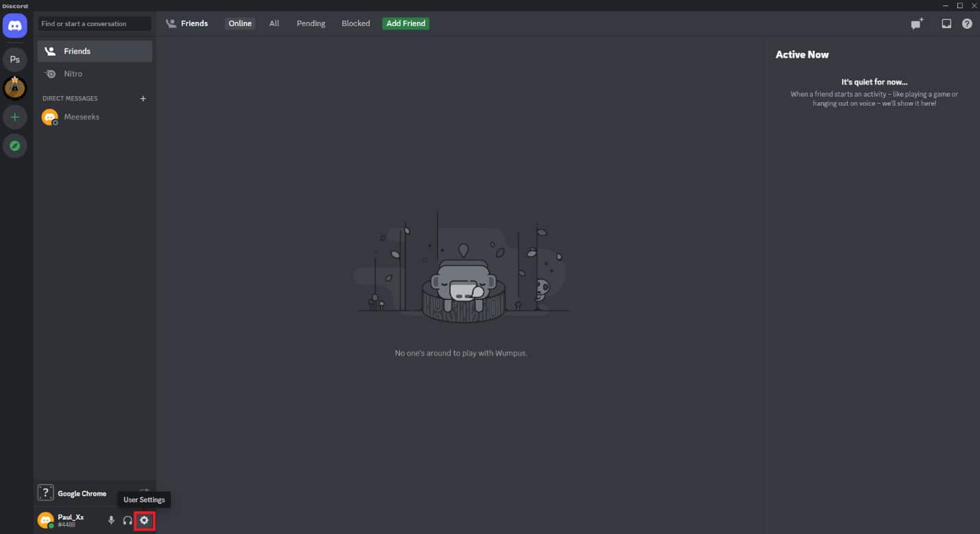This screenshot has height=534, width=980.
Task: Click Meeseeks avatar in direct messages
Action: 49,117
